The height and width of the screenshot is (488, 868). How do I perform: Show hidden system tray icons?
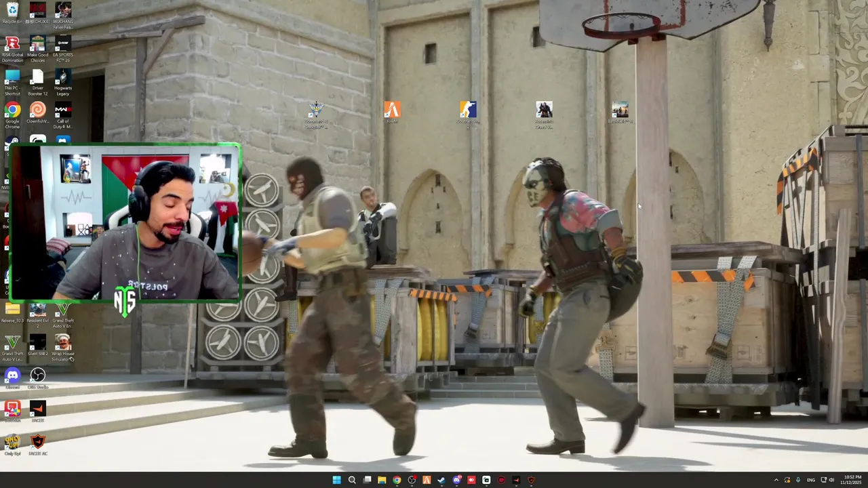(776, 480)
